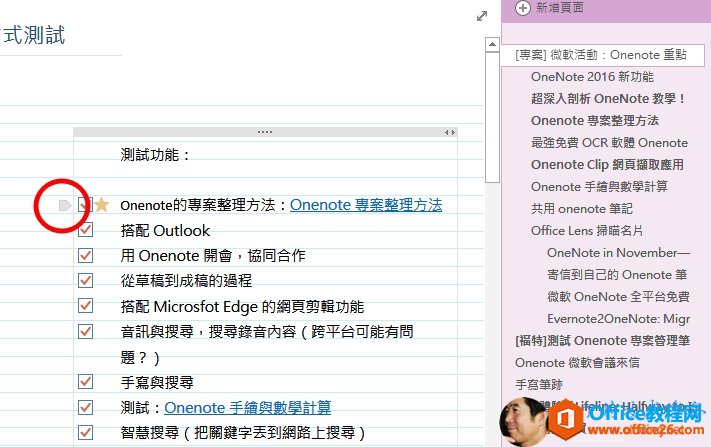
Task: Click the text 用 Onenote 開會，協同合作
Action: pos(213,256)
